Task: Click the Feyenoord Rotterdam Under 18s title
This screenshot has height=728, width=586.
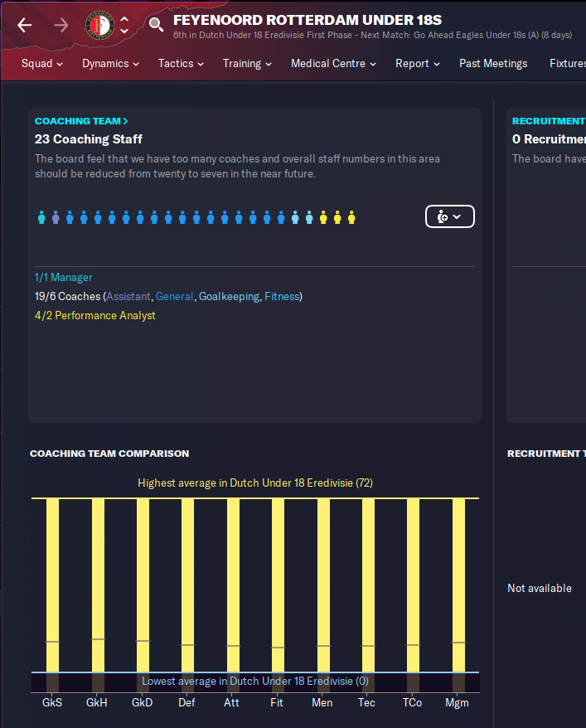Action: [x=308, y=20]
